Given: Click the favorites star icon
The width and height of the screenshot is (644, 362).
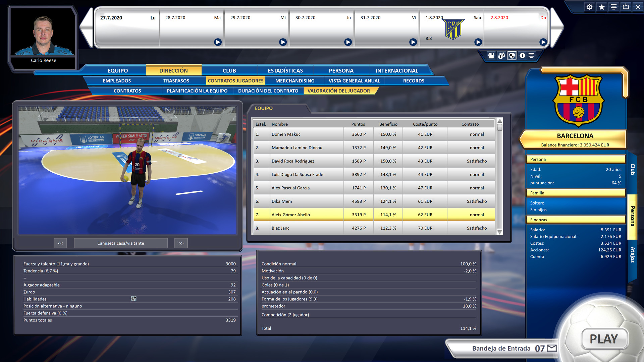Looking at the screenshot, I should tap(602, 7).
